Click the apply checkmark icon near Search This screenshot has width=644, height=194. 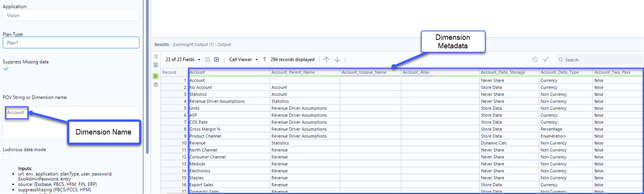pos(546,60)
